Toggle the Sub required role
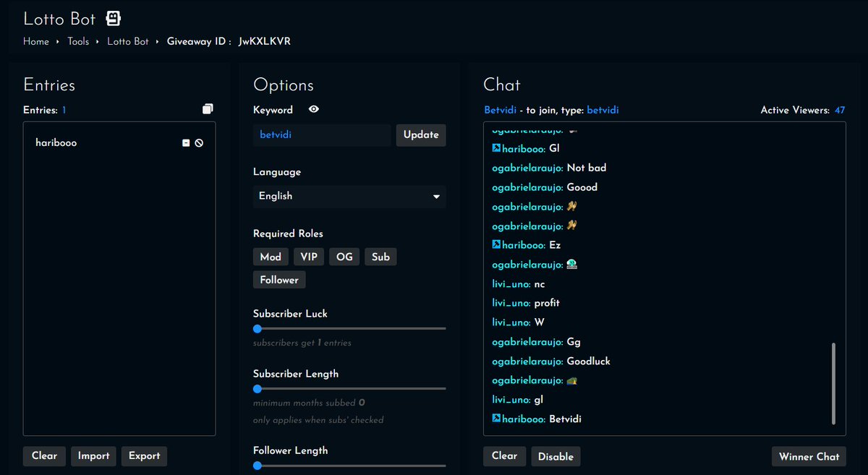The height and width of the screenshot is (475, 868). point(381,257)
